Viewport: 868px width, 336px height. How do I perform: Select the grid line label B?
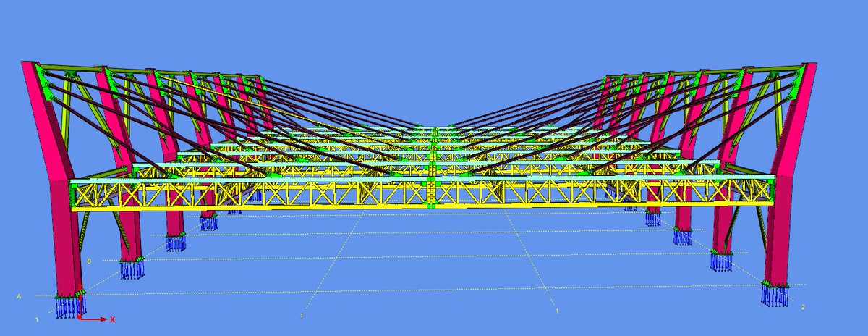click(89, 261)
